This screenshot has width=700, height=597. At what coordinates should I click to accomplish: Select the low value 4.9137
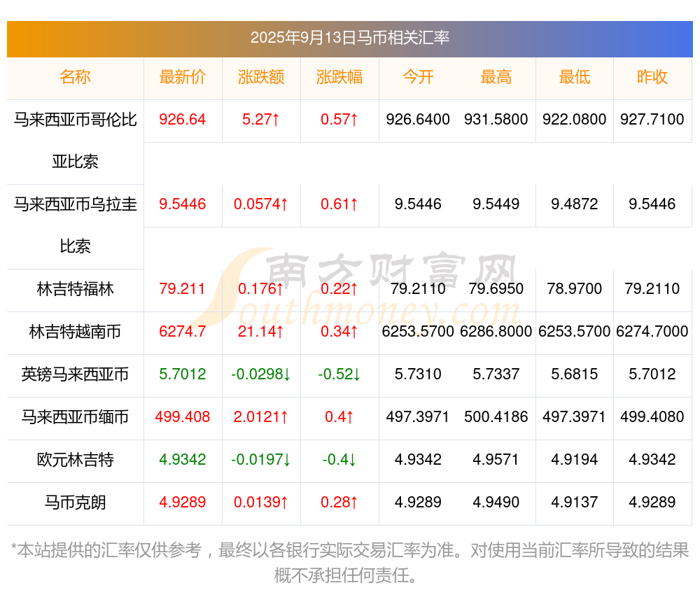coord(575,503)
